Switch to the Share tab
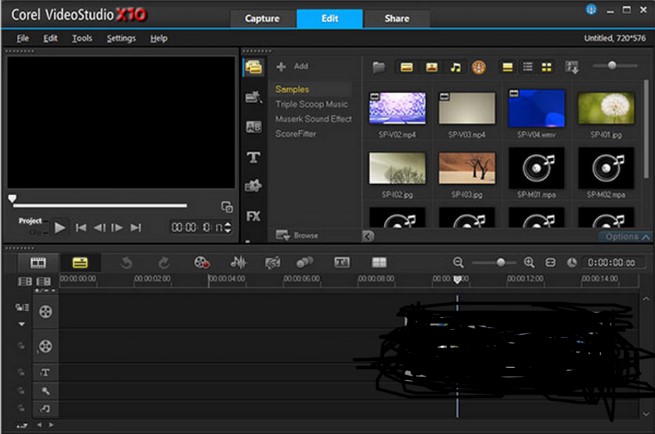Screen dimensions: 655x434 (x=394, y=18)
